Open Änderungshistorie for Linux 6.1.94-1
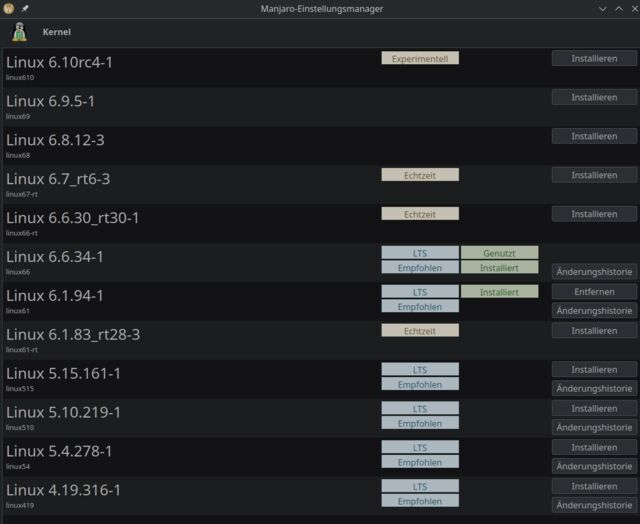Image resolution: width=640 pixels, height=524 pixels. tap(594, 311)
